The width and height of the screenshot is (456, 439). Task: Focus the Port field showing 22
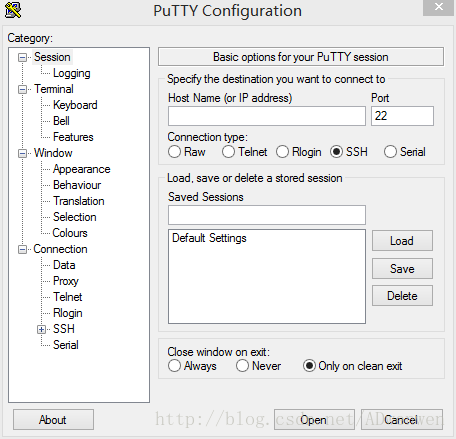(402, 116)
